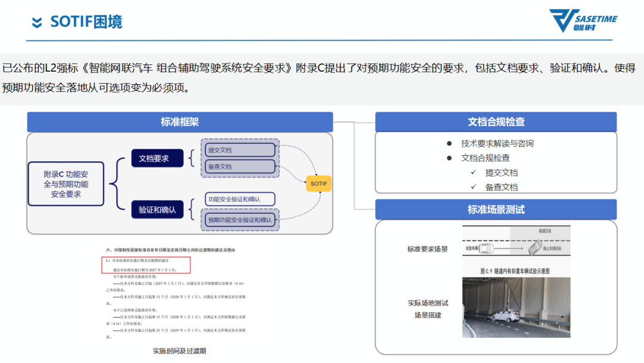Click the red-boxed implementation date paragraph
This screenshot has height=363, width=644.
coord(146,265)
